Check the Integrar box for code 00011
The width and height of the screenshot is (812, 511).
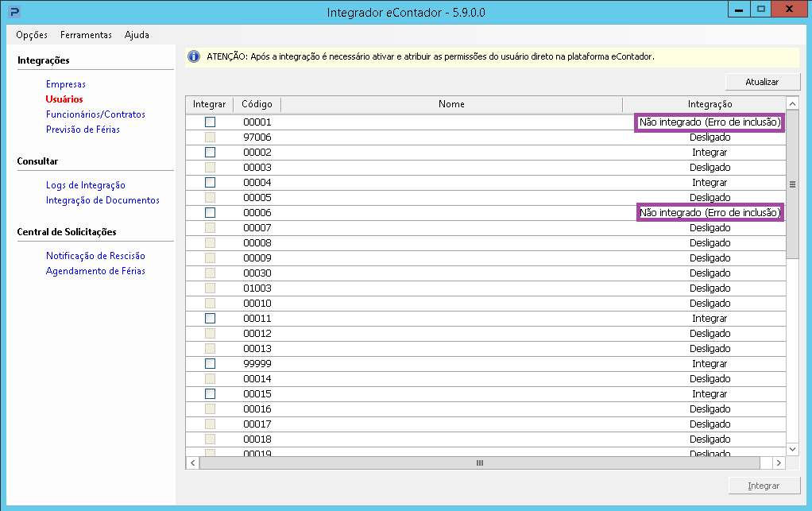tap(211, 319)
